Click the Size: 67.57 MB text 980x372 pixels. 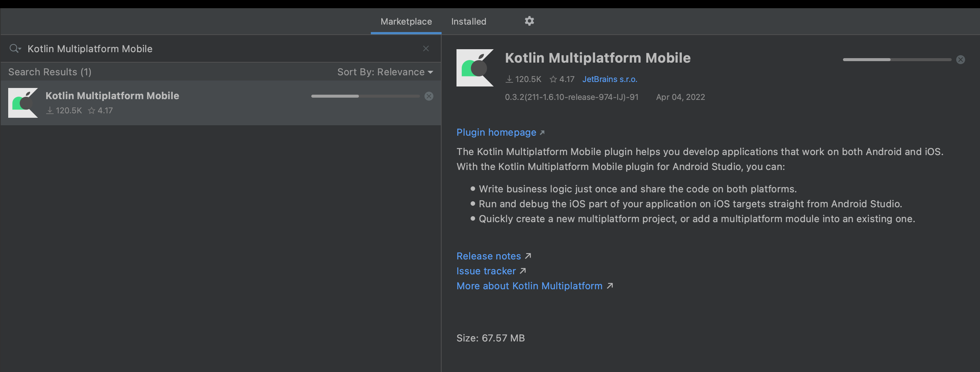pos(490,338)
